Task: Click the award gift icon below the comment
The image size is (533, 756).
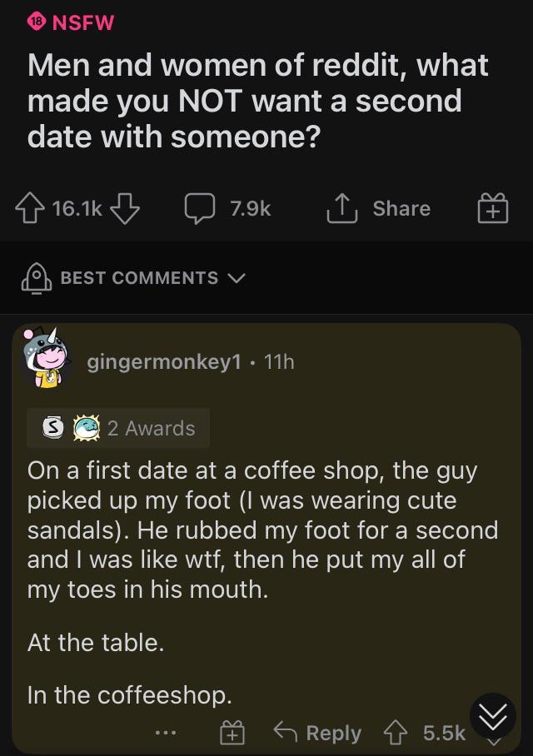Action: 232,733
